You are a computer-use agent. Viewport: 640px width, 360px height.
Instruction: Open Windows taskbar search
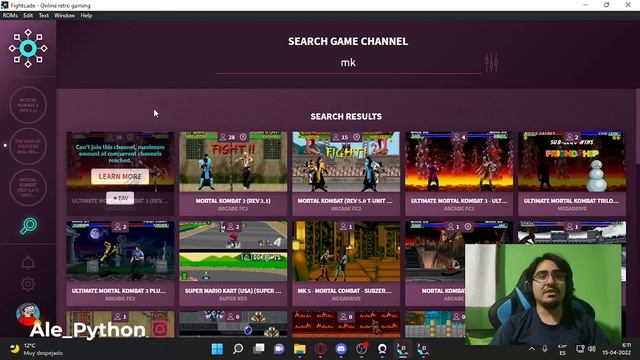pos(238,349)
